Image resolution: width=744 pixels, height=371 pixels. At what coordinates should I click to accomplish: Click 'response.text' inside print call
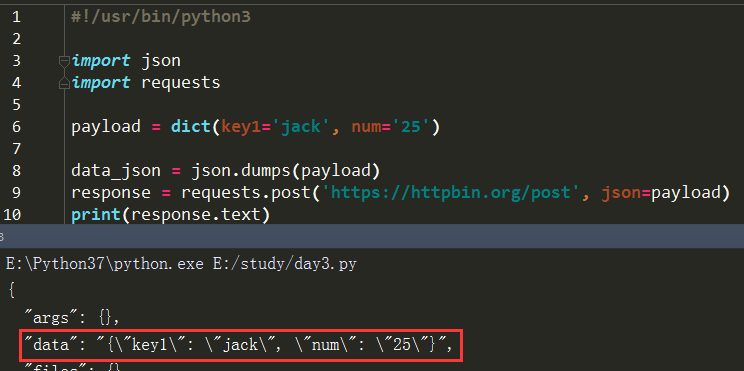(x=195, y=214)
